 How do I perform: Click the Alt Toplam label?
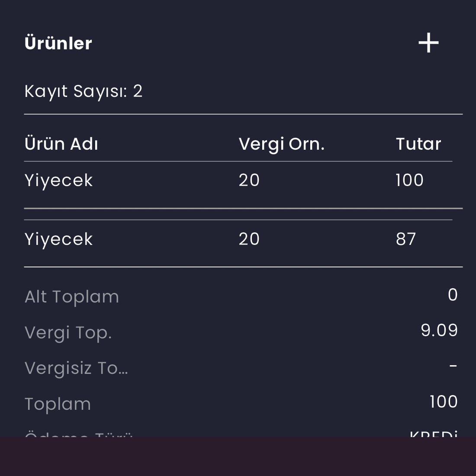[72, 296]
